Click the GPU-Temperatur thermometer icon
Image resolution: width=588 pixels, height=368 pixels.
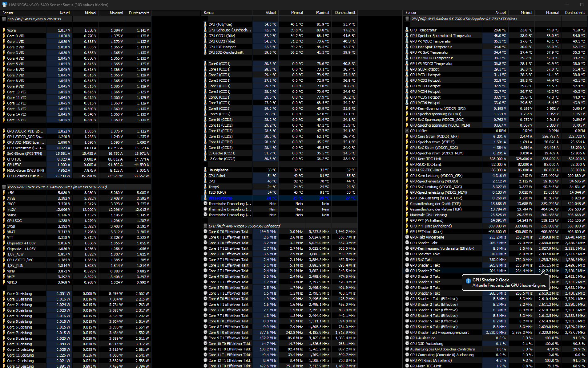407,30
